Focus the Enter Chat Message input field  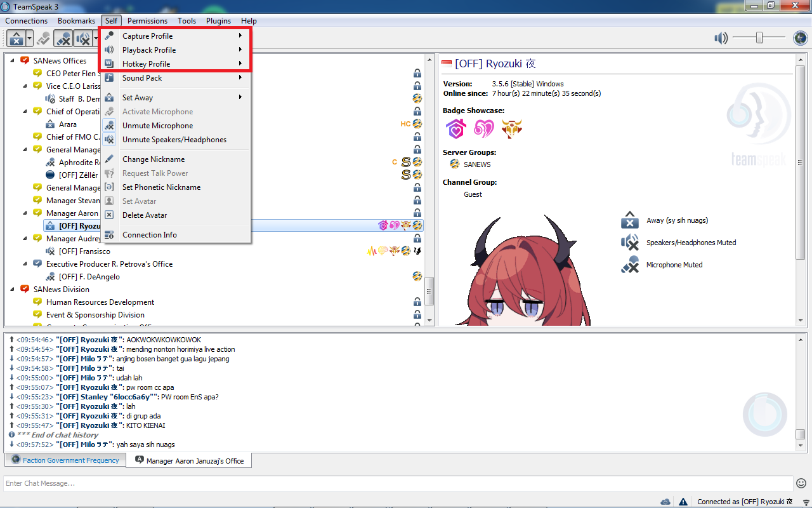coord(398,483)
